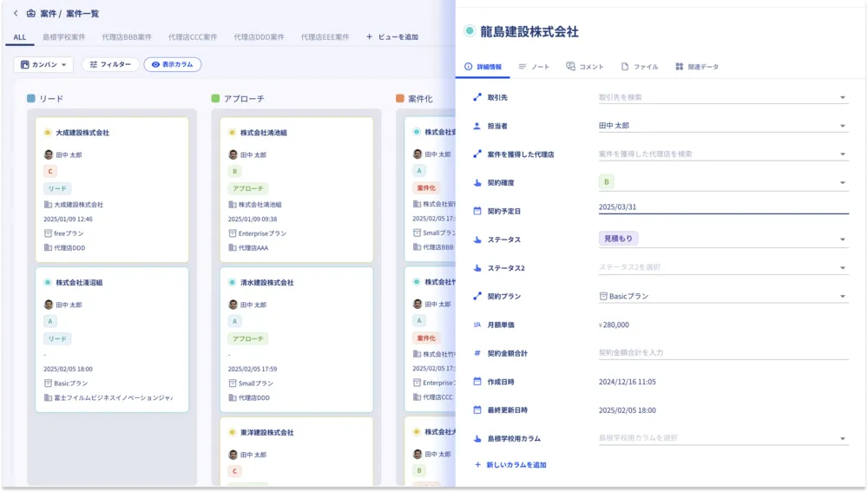Click the 月額単価 value ¥280,000
Image resolution: width=868 pixels, height=492 pixels.
pyautogui.click(x=614, y=325)
